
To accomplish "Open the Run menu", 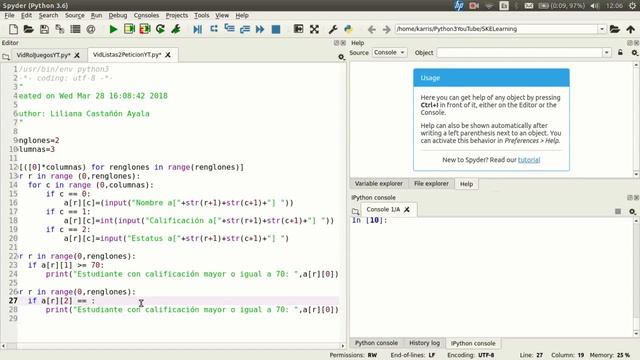I will tap(96, 15).
